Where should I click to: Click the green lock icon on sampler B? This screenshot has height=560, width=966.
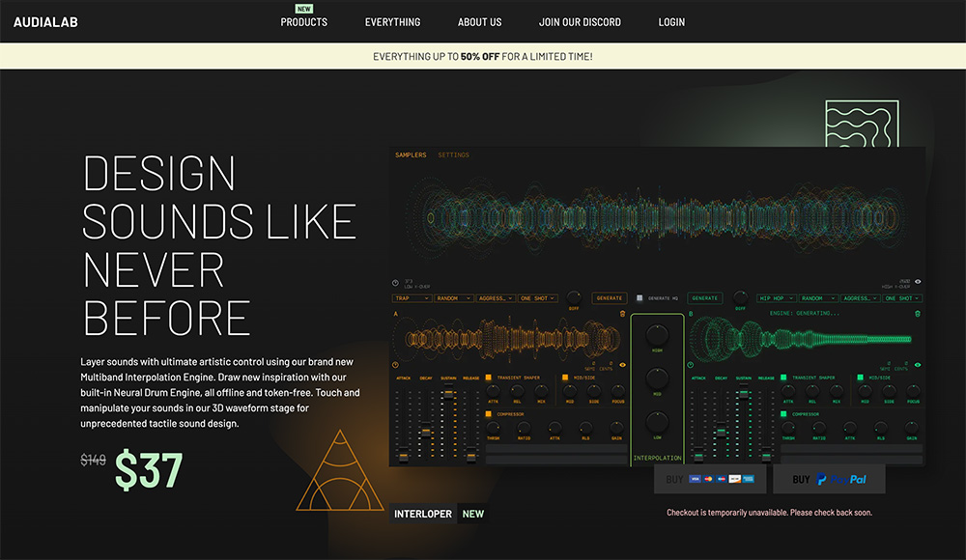918,314
